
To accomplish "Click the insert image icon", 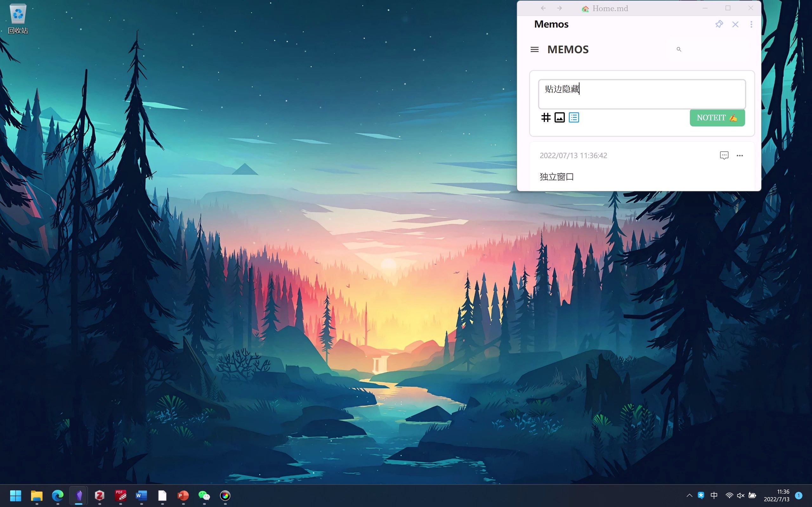I will [x=559, y=118].
